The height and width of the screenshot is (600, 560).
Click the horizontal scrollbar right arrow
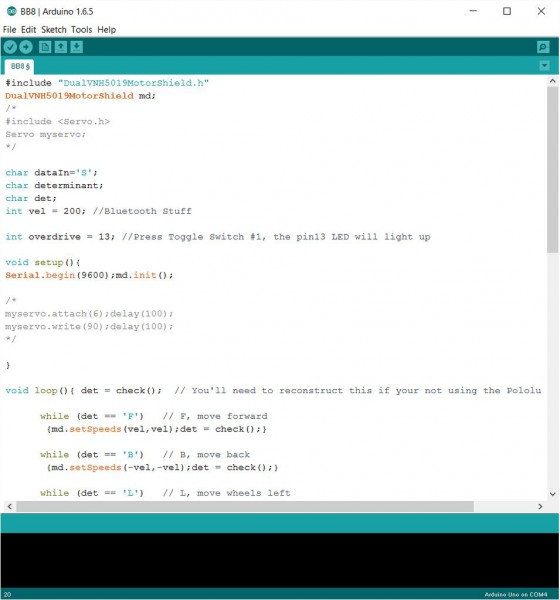(540, 506)
